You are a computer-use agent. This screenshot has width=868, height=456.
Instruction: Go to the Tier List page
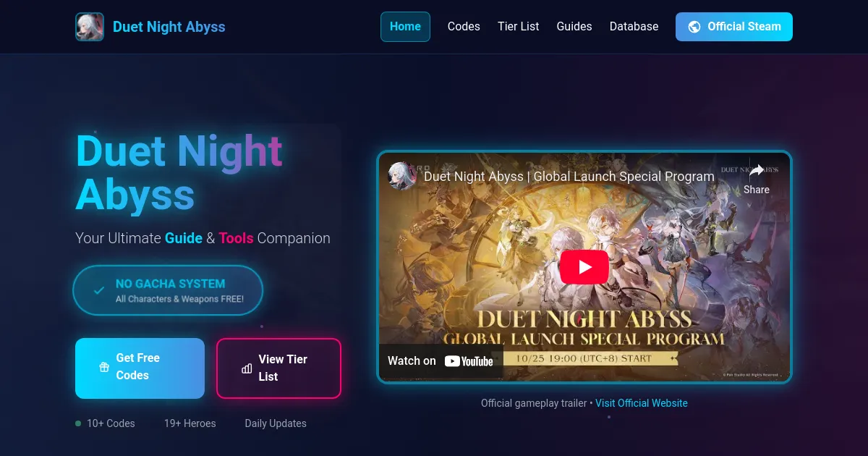point(519,27)
